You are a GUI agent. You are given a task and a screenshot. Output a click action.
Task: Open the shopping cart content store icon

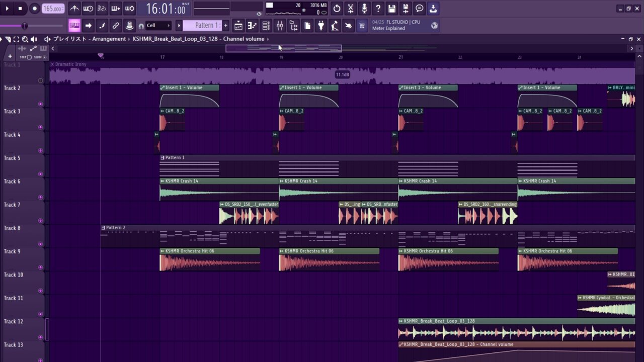(362, 26)
